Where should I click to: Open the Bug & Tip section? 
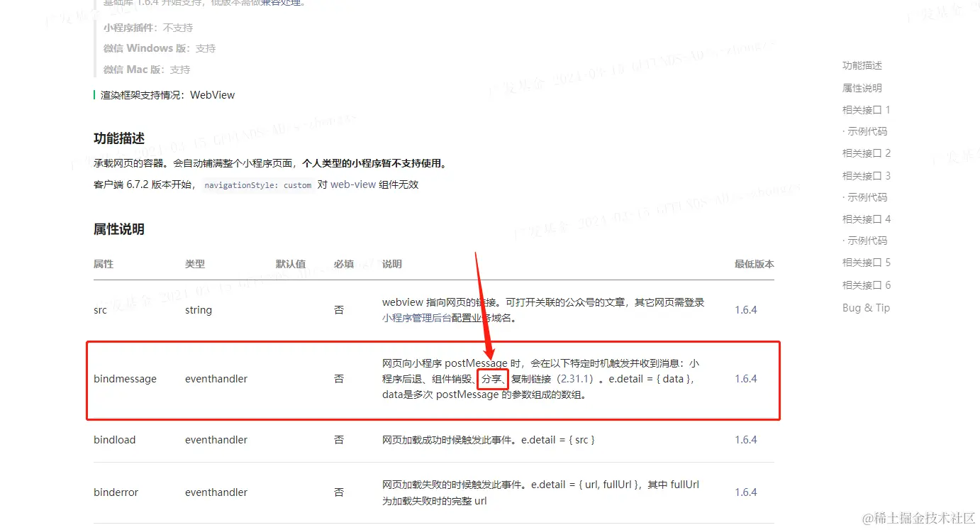(865, 307)
